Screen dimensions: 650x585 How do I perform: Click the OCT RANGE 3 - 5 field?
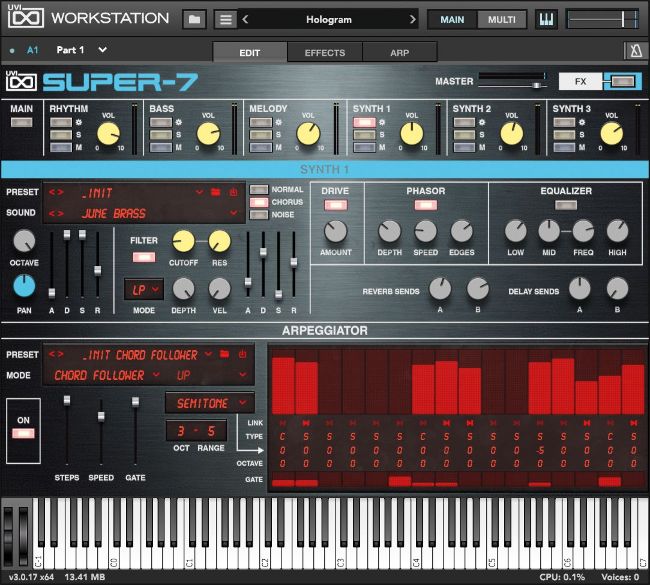[x=196, y=431]
